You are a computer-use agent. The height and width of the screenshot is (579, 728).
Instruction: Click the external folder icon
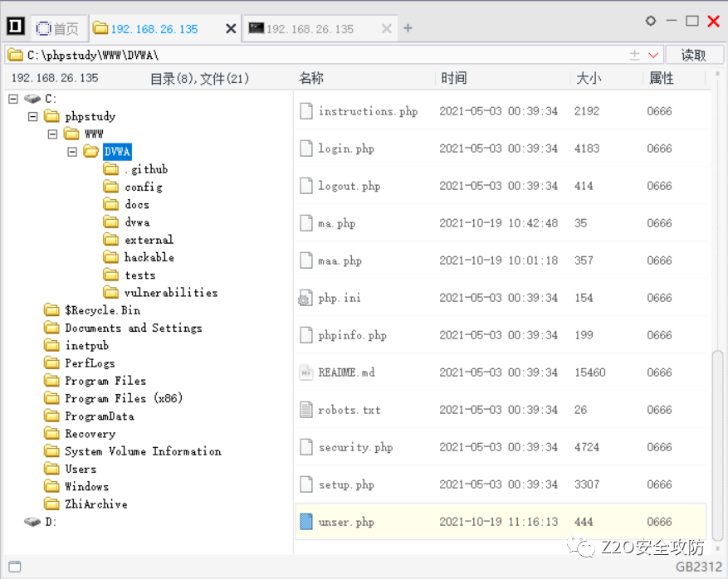click(110, 240)
